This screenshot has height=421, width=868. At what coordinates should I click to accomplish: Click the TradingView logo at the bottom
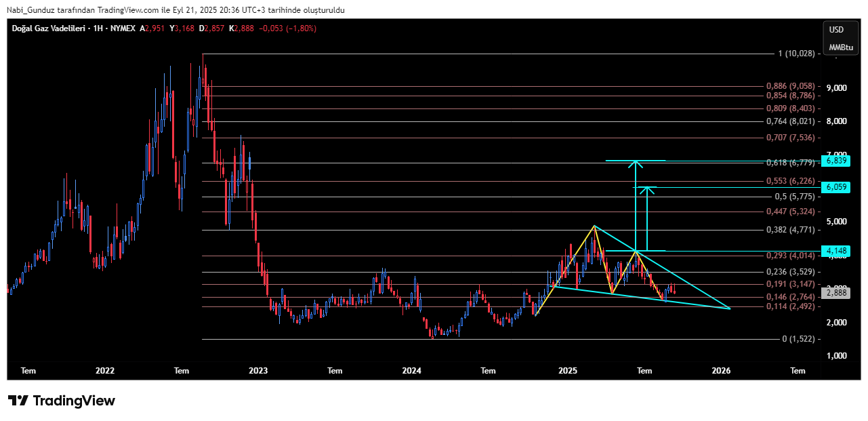click(62, 401)
